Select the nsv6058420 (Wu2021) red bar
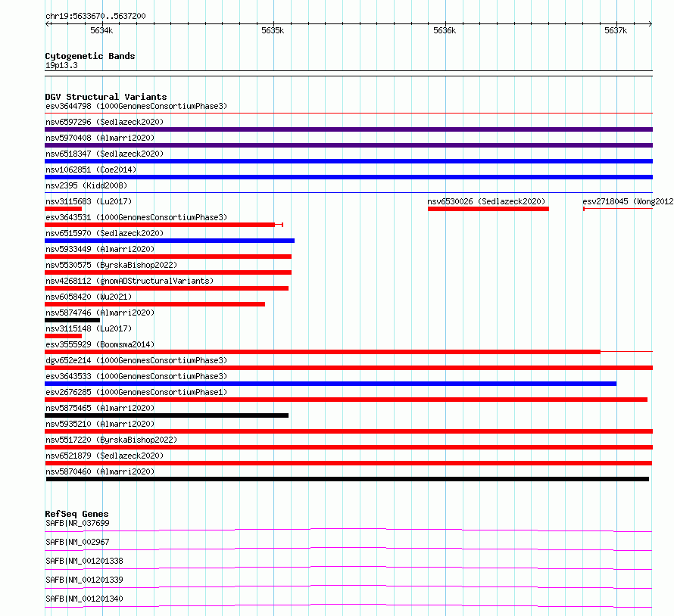The height and width of the screenshot is (616, 674). 154,304
